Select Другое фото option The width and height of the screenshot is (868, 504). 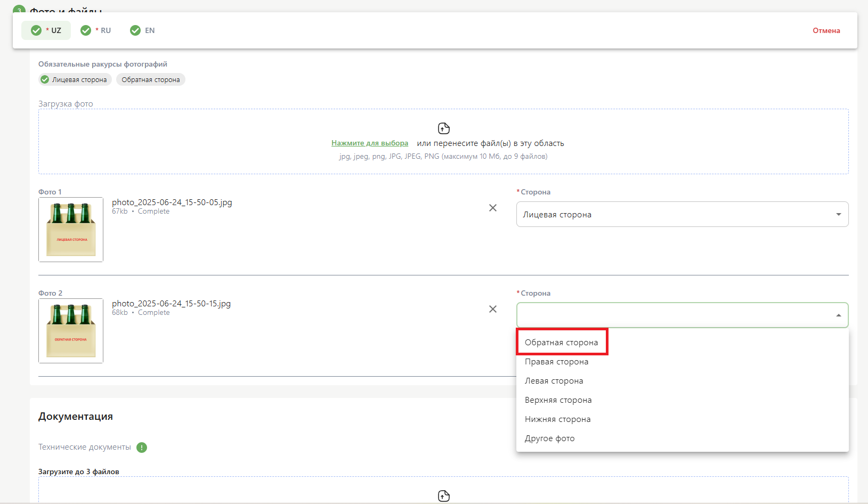coord(549,438)
